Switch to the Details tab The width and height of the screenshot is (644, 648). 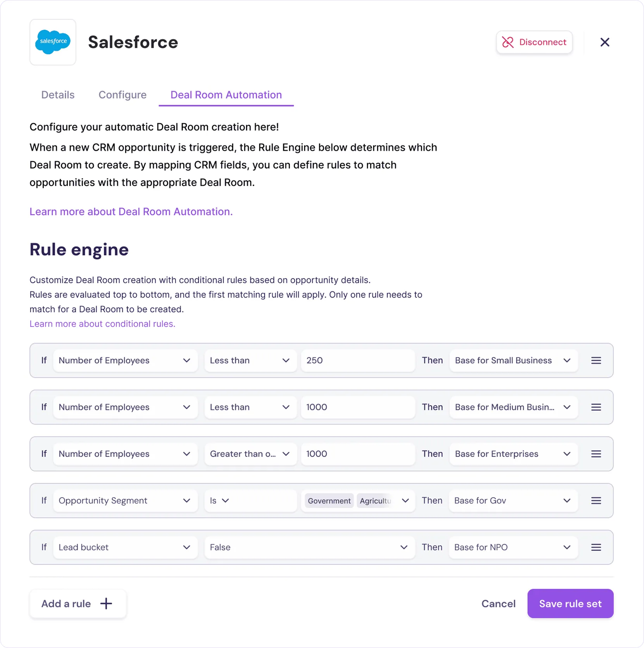(x=58, y=95)
